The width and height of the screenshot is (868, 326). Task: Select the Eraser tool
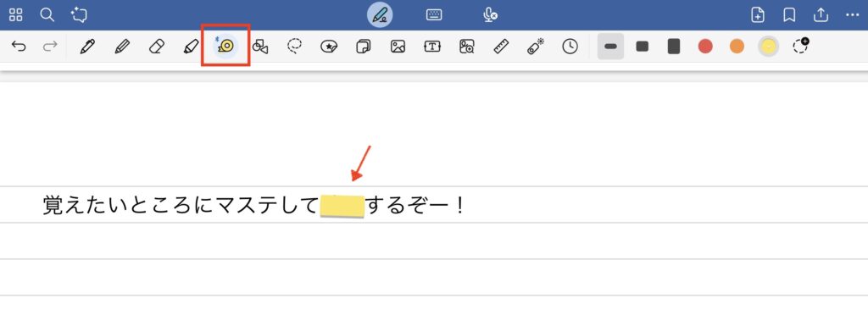coord(157,47)
